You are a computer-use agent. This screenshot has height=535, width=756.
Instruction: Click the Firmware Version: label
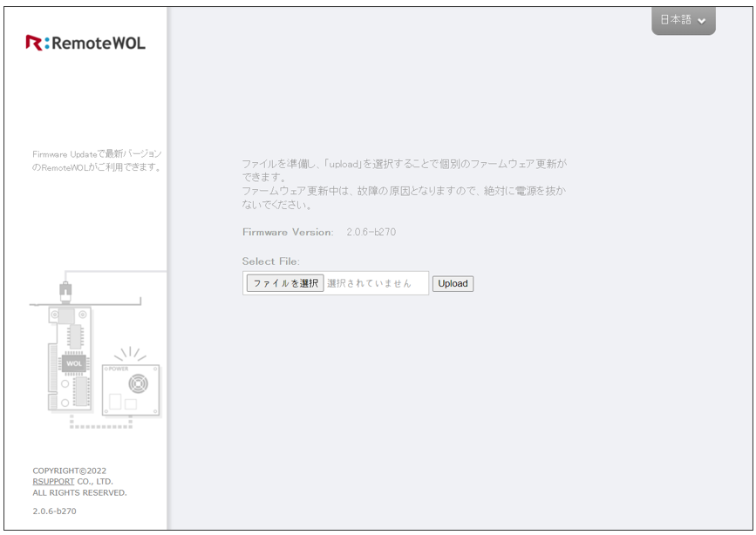pos(288,232)
